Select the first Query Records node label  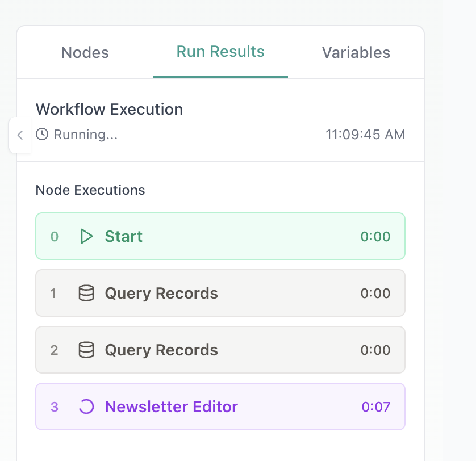(161, 294)
